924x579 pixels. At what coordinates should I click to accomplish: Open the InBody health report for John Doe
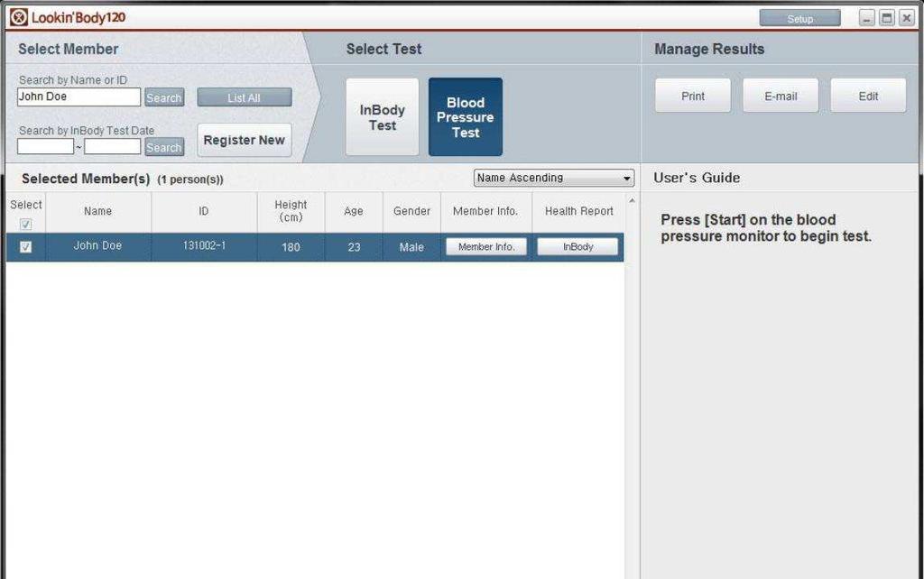pos(577,247)
